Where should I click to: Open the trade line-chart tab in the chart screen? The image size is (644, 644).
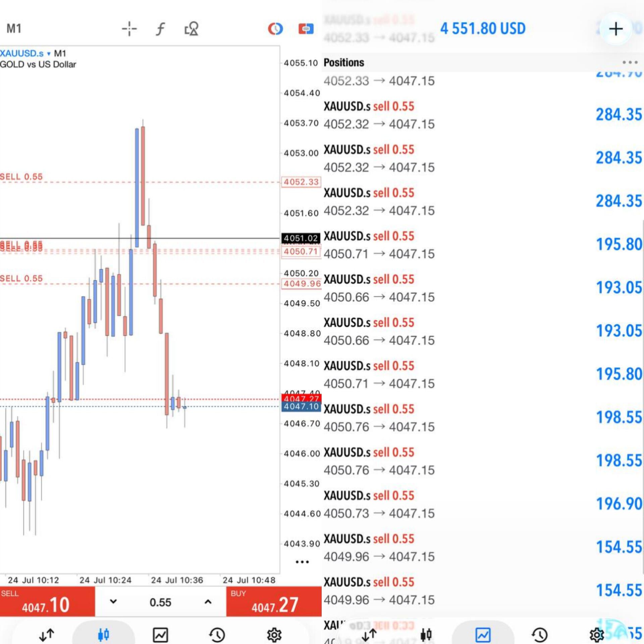click(160, 635)
